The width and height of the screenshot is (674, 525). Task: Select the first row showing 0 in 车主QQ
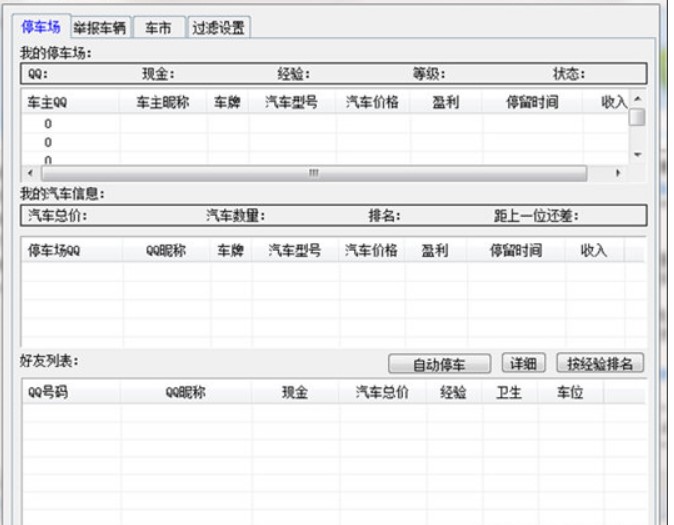tap(48, 124)
